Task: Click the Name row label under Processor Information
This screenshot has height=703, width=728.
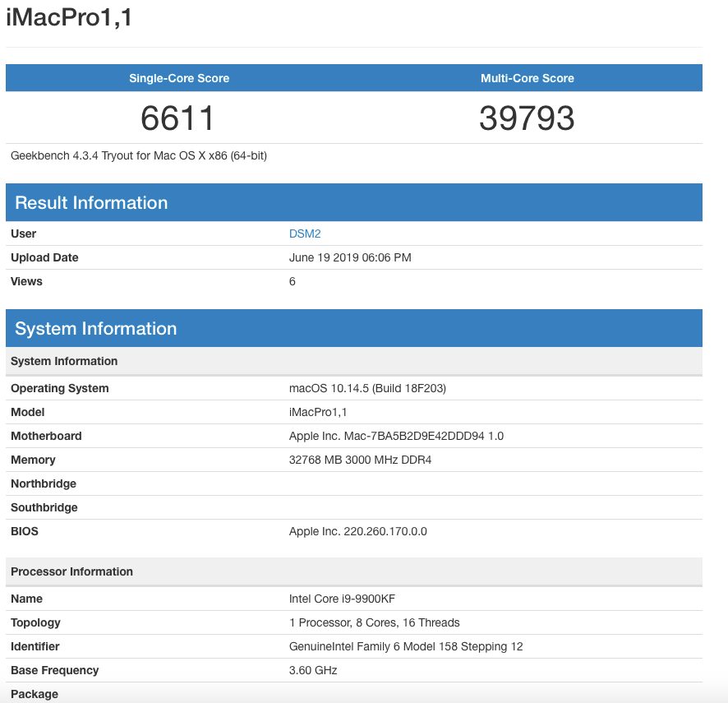Action: (x=26, y=599)
